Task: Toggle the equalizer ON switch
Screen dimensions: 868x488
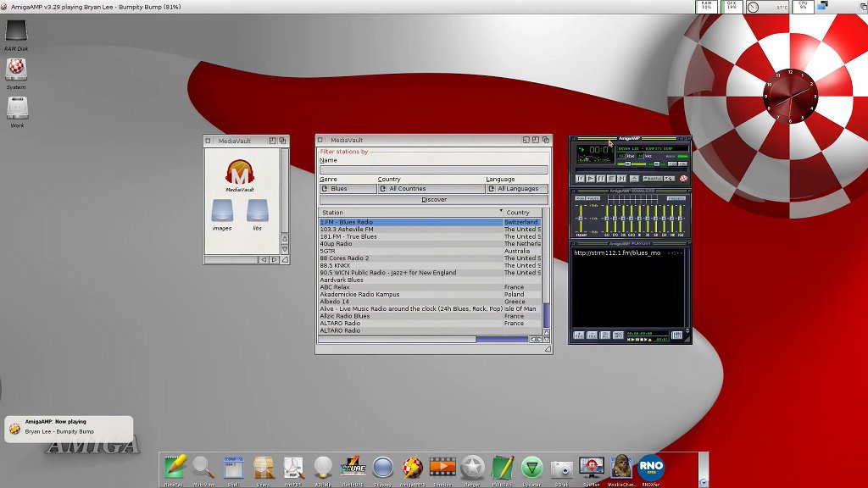Action: coord(580,198)
